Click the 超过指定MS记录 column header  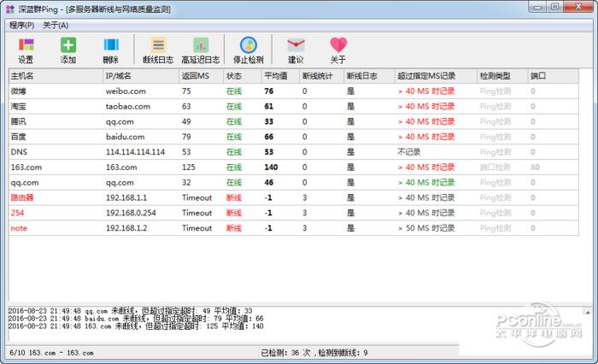(436, 76)
